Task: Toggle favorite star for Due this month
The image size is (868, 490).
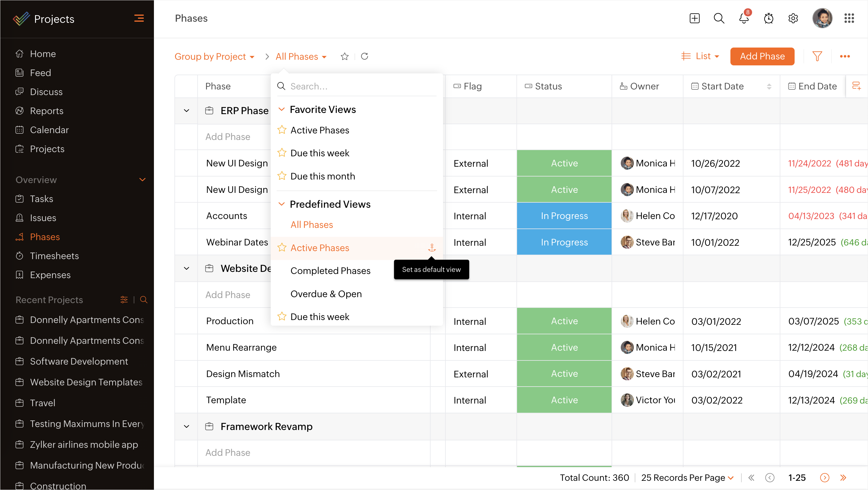Action: [282, 176]
